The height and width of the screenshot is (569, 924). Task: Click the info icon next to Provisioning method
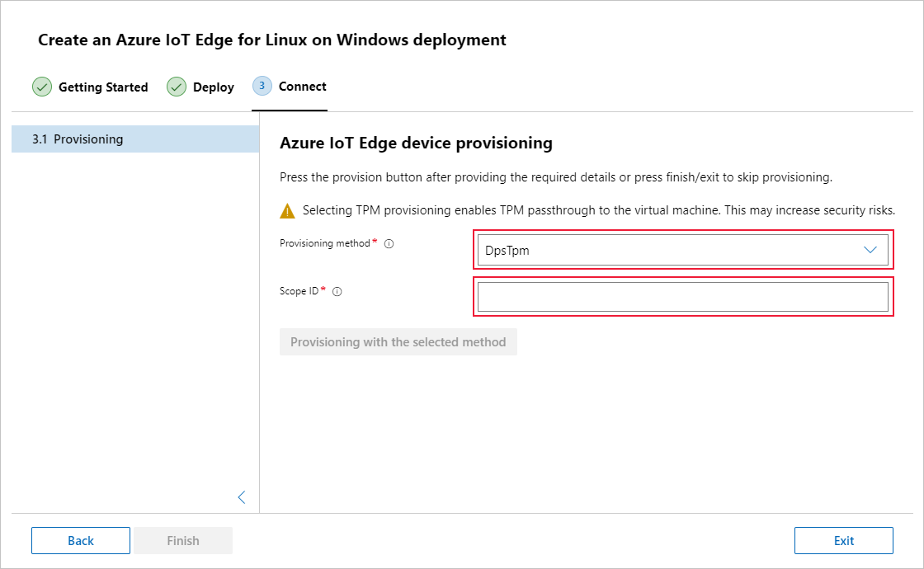click(x=388, y=242)
